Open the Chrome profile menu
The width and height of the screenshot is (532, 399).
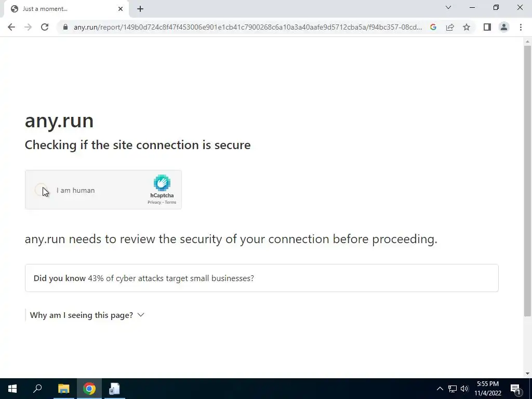tap(504, 27)
